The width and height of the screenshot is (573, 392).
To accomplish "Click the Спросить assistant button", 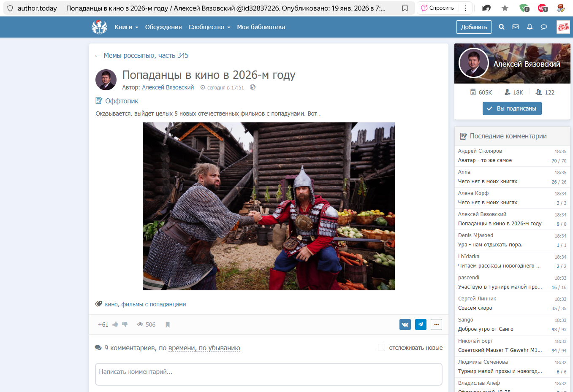I will click(437, 8).
